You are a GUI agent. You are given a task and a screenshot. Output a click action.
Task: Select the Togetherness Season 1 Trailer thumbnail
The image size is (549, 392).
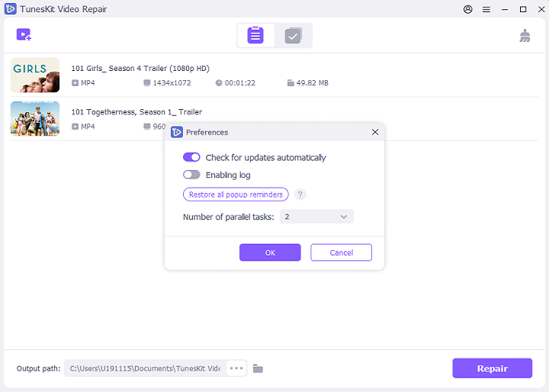click(35, 118)
